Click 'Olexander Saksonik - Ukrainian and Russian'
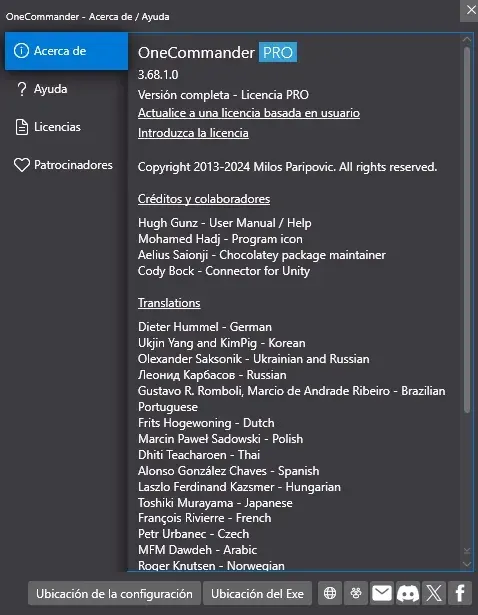 [253, 359]
